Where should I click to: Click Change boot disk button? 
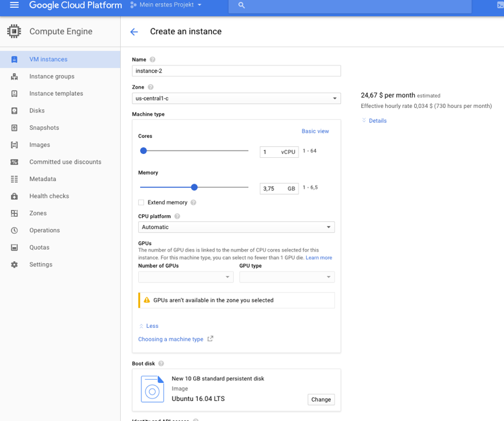point(320,400)
